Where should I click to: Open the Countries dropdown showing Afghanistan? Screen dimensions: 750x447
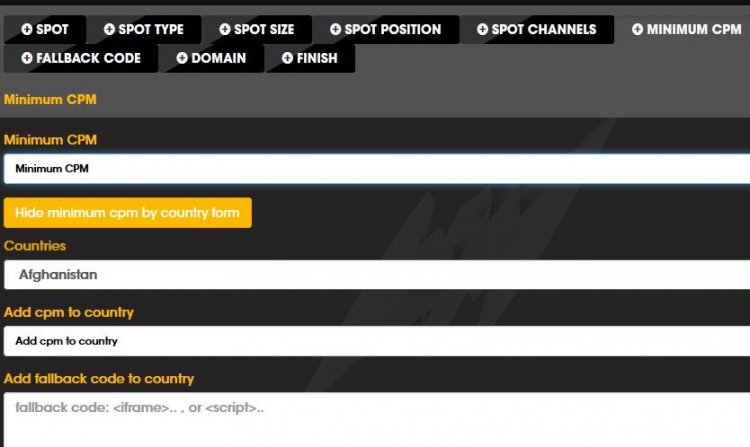click(377, 274)
